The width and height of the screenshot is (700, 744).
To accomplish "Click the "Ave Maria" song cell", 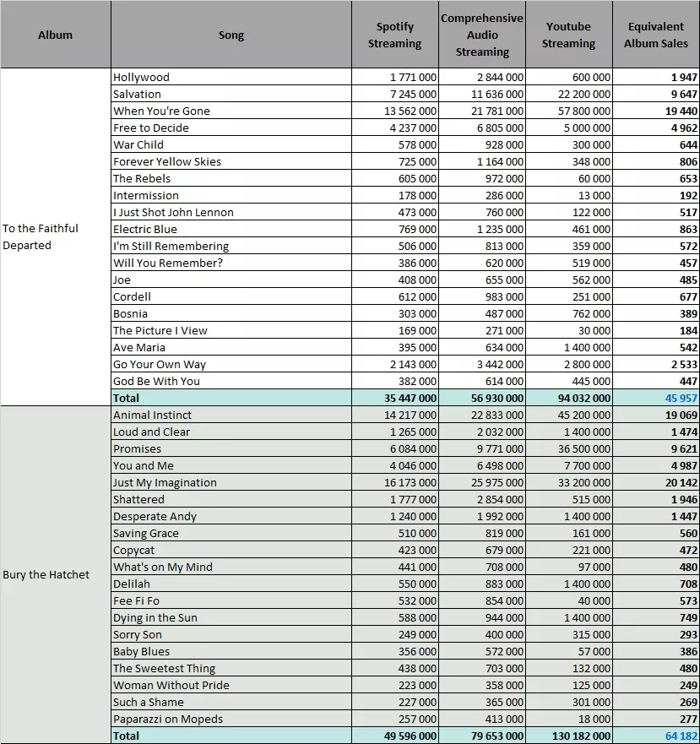I will click(x=231, y=347).
